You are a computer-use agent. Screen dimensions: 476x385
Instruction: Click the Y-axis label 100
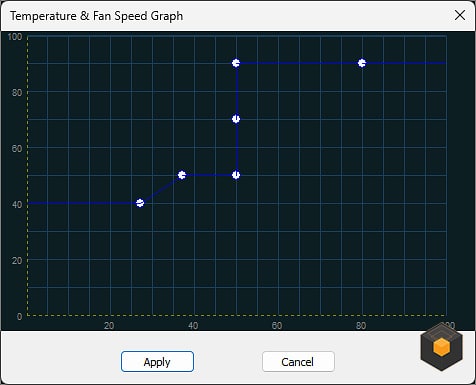pos(15,36)
